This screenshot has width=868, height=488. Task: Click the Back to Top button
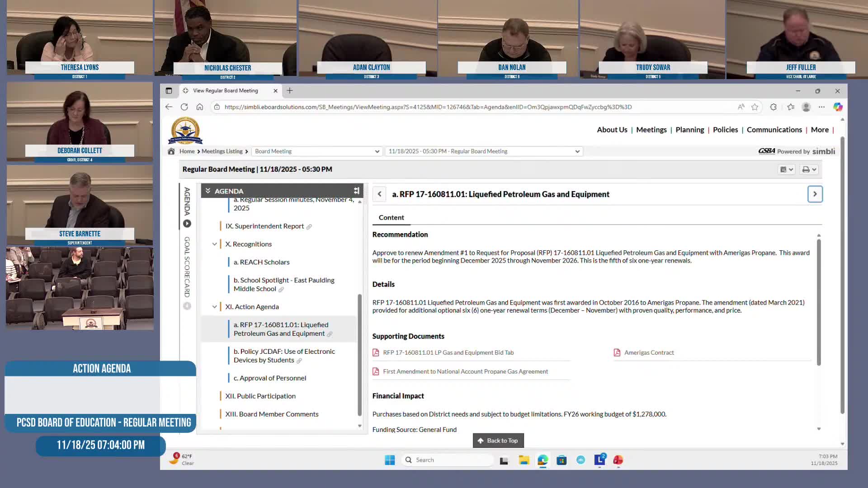pyautogui.click(x=498, y=441)
